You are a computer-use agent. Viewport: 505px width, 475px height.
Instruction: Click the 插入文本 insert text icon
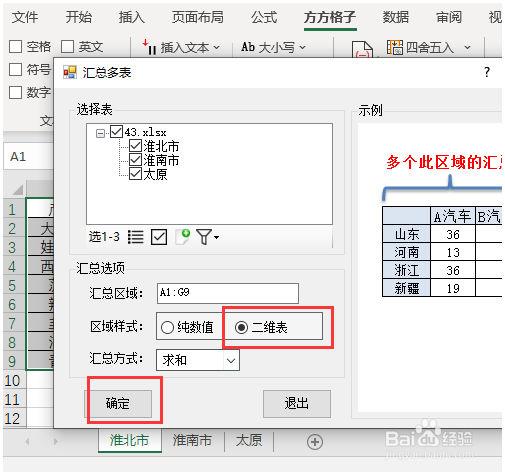(x=149, y=47)
